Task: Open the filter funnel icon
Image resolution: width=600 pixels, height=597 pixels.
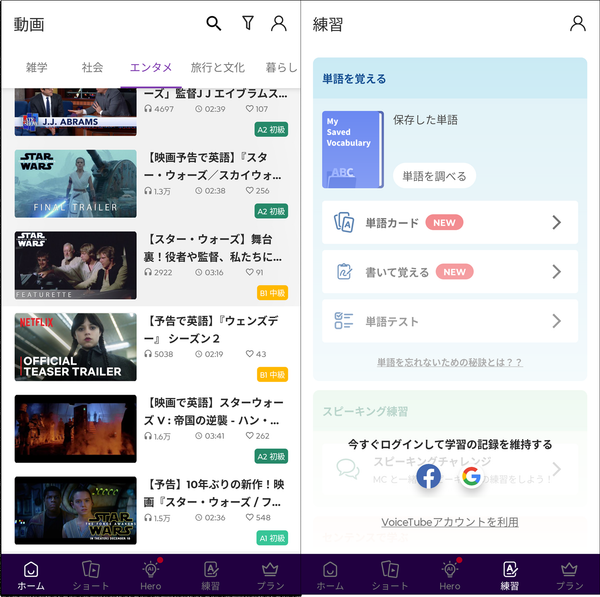Action: pyautogui.click(x=248, y=23)
